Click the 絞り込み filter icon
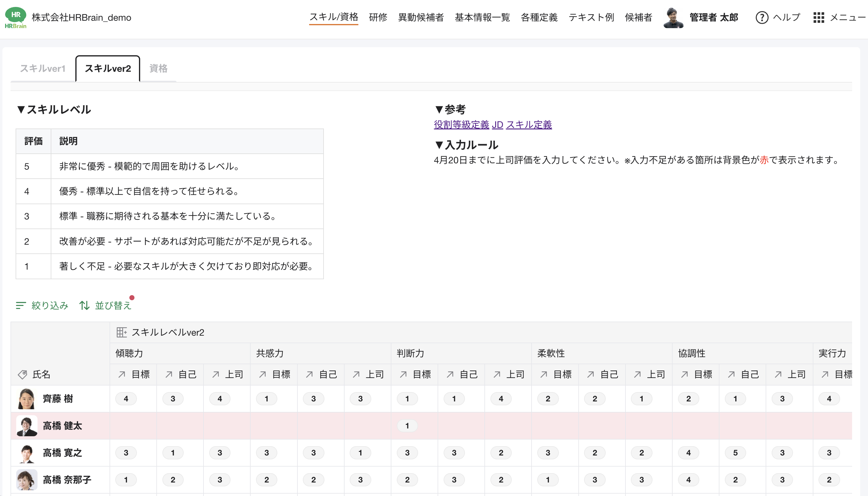This screenshot has height=496, width=868. click(x=21, y=305)
